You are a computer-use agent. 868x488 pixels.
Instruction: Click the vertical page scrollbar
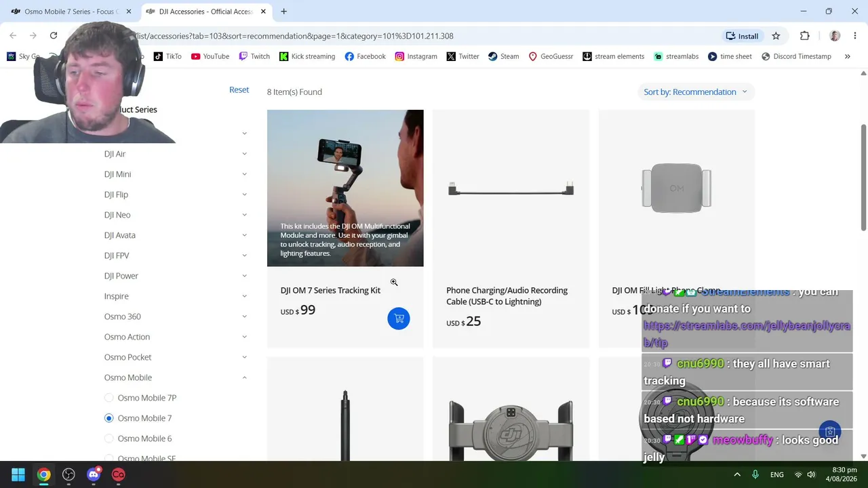[863, 178]
